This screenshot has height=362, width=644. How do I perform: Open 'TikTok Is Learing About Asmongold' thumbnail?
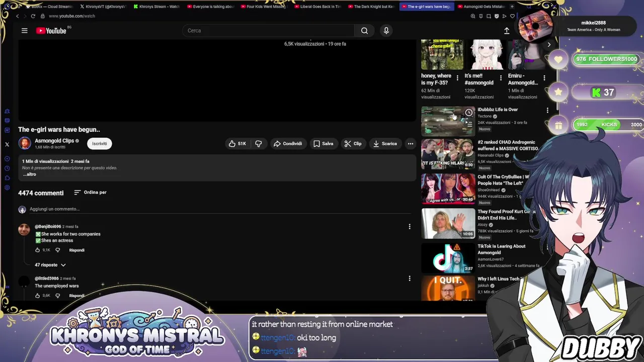[x=448, y=257]
